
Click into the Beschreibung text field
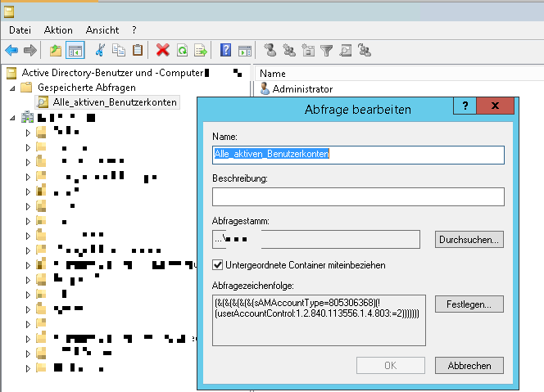tap(357, 196)
